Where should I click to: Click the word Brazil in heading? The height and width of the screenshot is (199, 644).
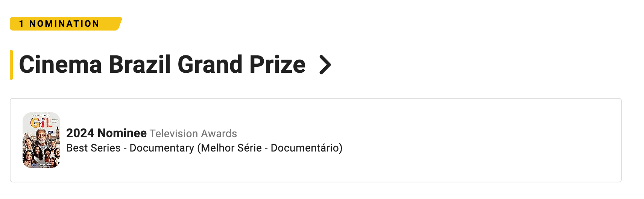point(140,65)
